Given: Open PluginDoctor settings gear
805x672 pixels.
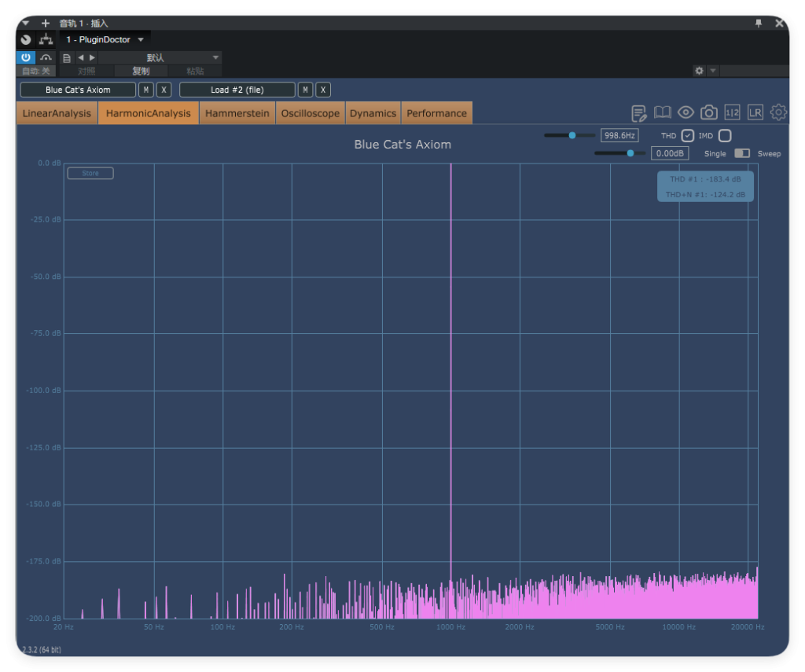Looking at the screenshot, I should [778, 112].
